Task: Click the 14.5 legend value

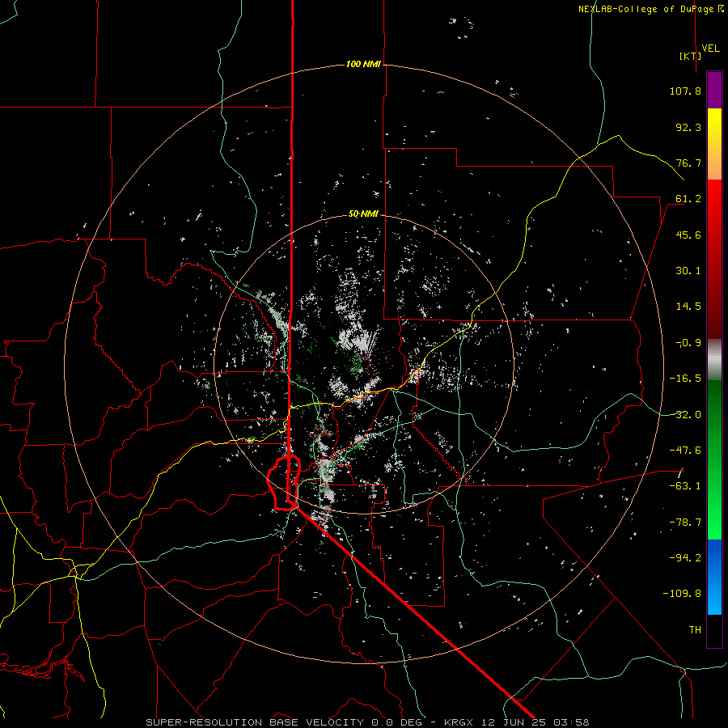Action: tap(688, 307)
